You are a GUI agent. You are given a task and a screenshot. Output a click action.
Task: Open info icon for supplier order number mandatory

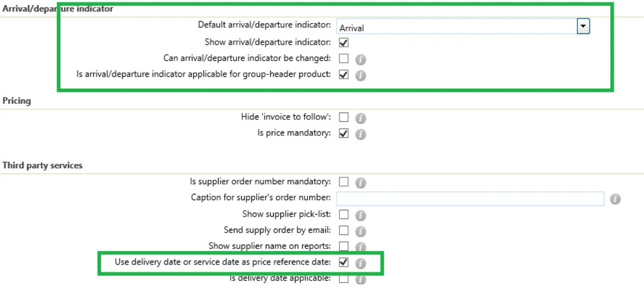point(361,183)
